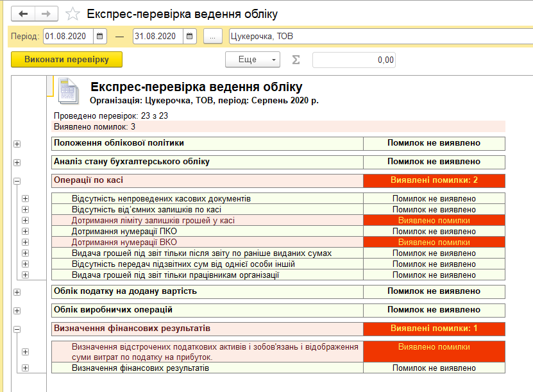The width and height of the screenshot is (533, 392).
Task: Add page to favorites with star icon
Action: [73, 13]
